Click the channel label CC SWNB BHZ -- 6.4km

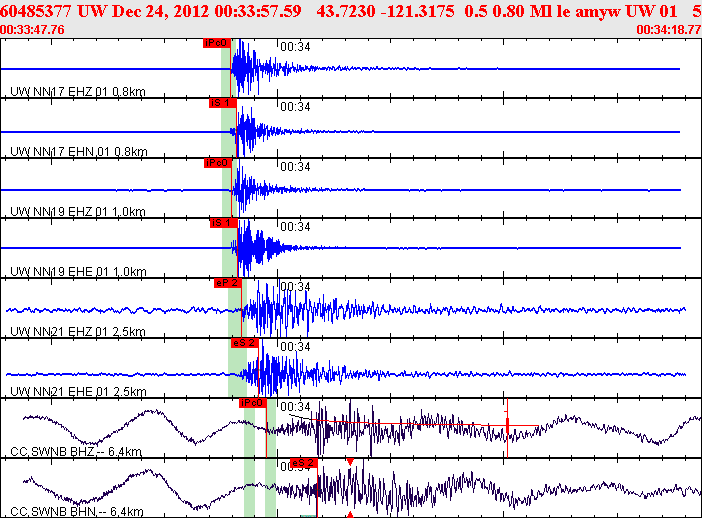[76, 452]
